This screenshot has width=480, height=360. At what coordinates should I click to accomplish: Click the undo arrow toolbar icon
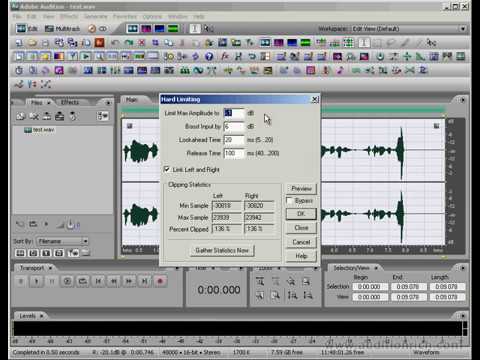[x=115, y=43]
